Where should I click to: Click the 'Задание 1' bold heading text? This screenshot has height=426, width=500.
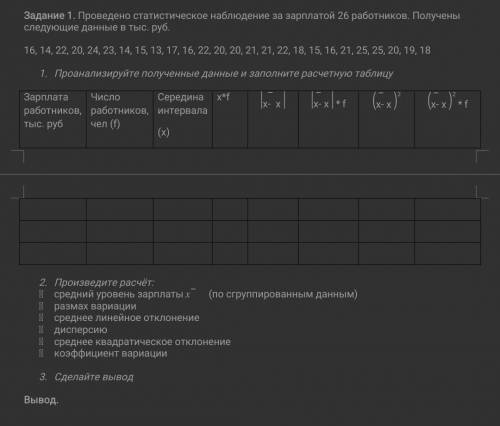48,15
